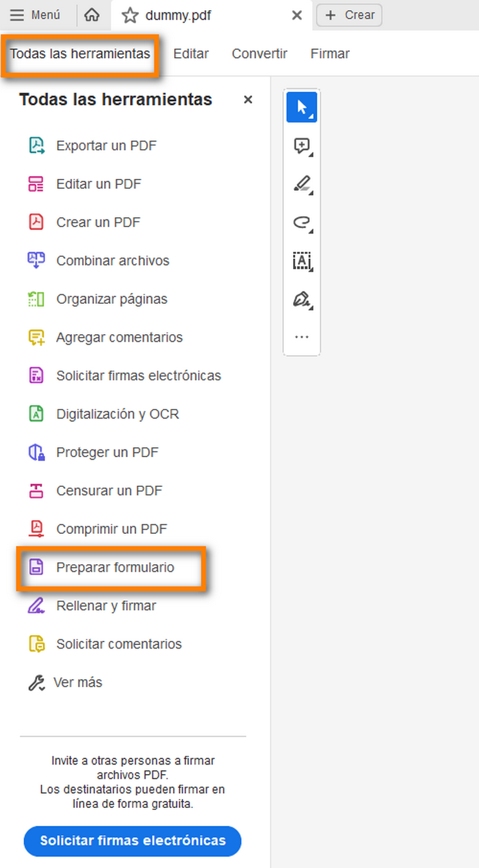Select the highlighter drawing tool
479x868 pixels.
tap(301, 184)
